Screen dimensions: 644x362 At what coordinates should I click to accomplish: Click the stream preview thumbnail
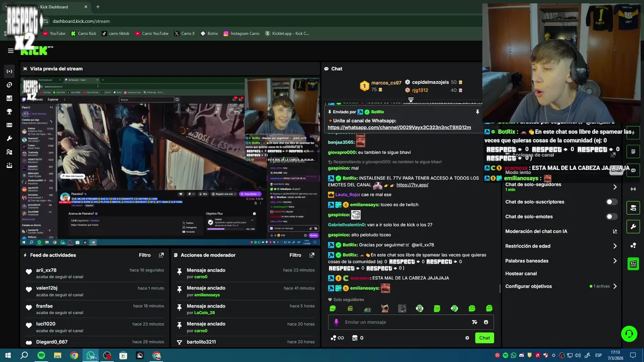[x=170, y=161]
